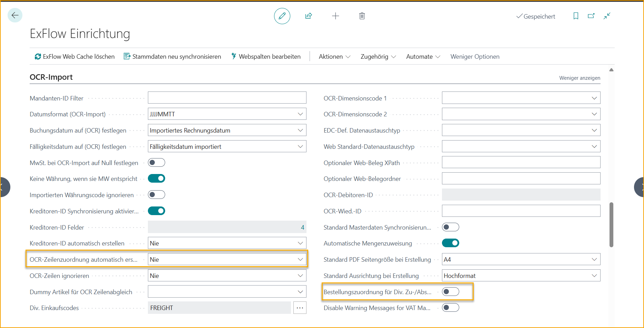Click the share icon in the toolbar
The image size is (644, 328).
(309, 16)
